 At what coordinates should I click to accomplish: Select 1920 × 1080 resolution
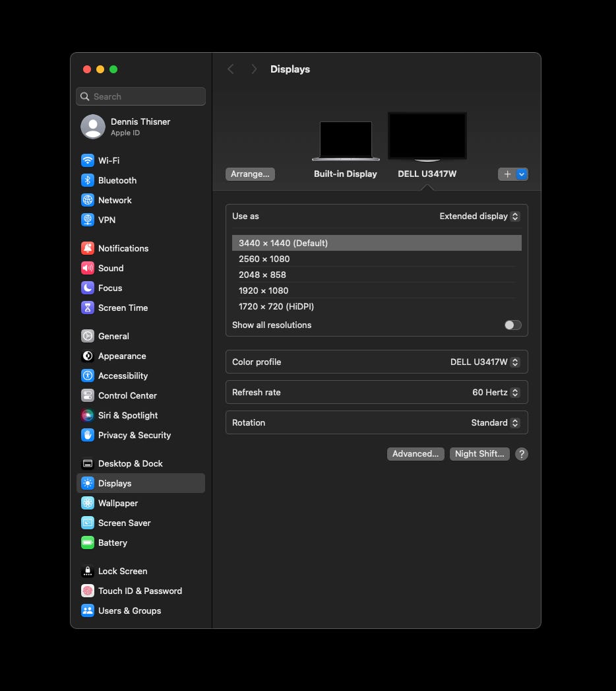pos(377,290)
